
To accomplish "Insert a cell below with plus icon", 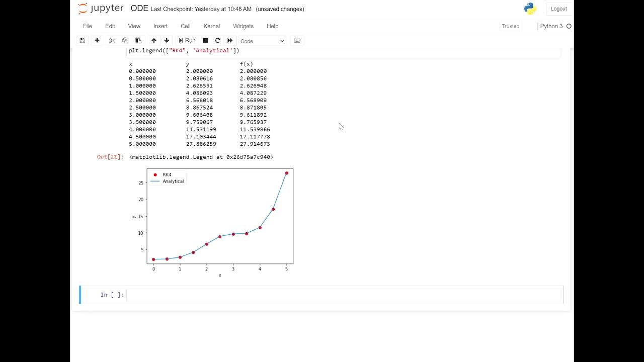I will tap(97, 41).
